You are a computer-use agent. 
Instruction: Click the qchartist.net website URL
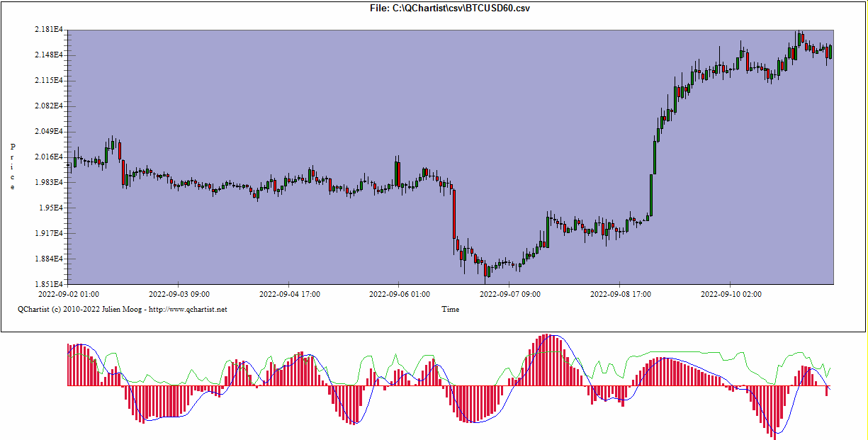[x=194, y=309]
